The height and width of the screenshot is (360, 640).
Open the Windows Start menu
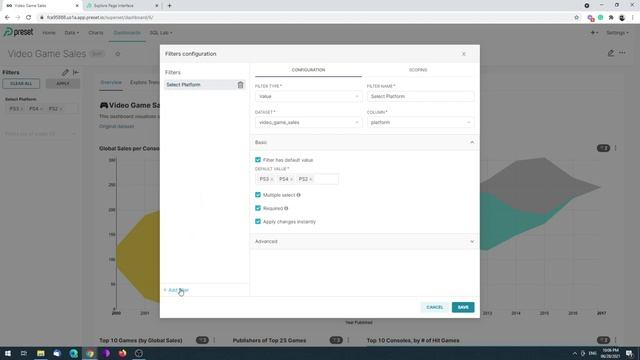click(8, 353)
